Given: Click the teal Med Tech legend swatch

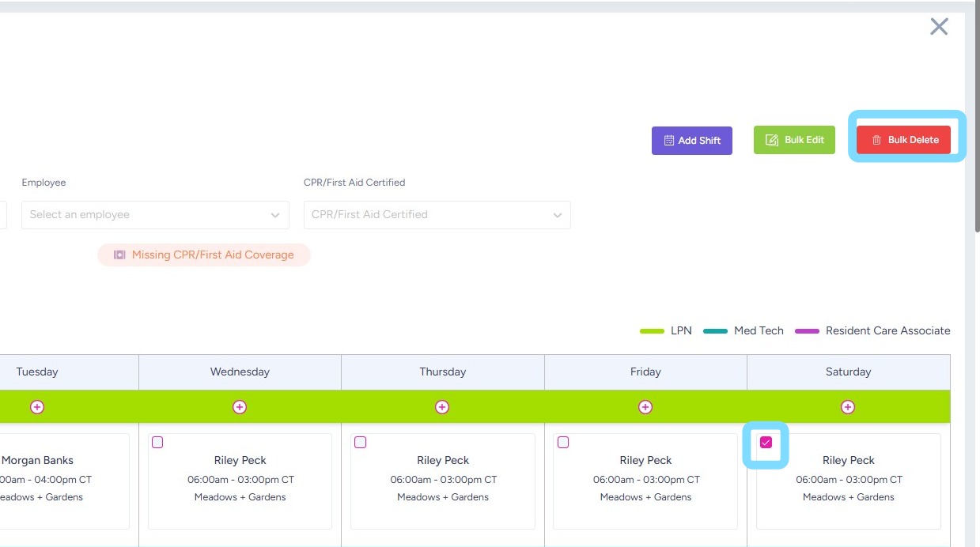Looking at the screenshot, I should (x=715, y=331).
